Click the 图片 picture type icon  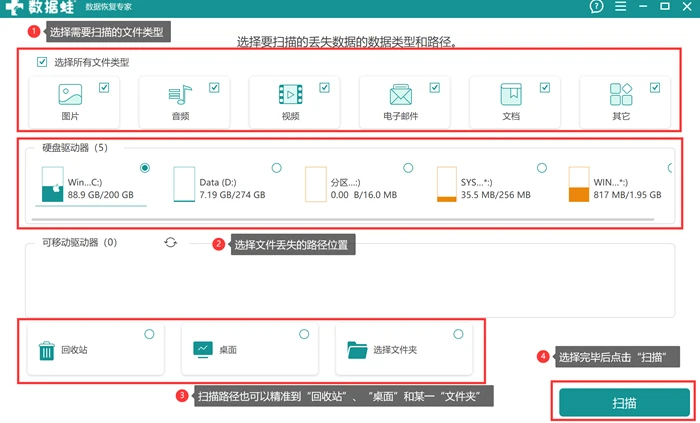click(70, 95)
